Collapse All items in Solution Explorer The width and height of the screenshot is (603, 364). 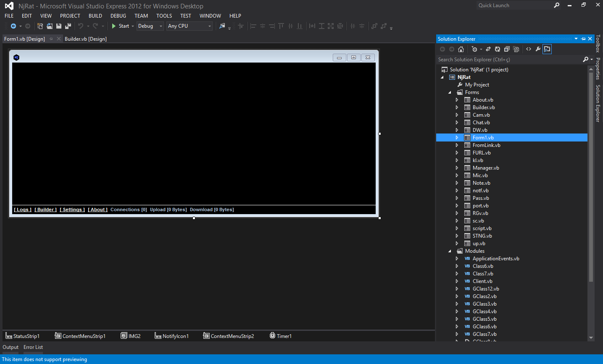coord(507,49)
